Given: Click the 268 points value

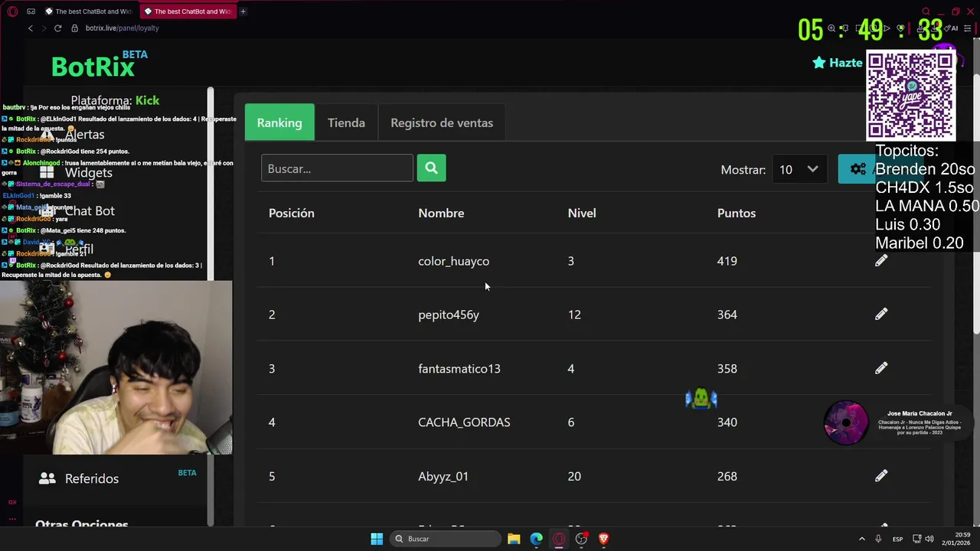Looking at the screenshot, I should (727, 476).
